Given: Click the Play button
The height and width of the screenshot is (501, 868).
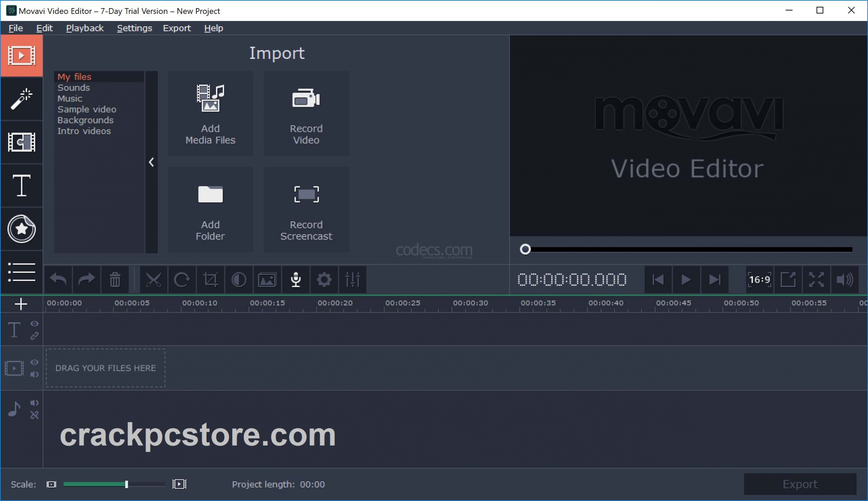Looking at the screenshot, I should coord(686,279).
